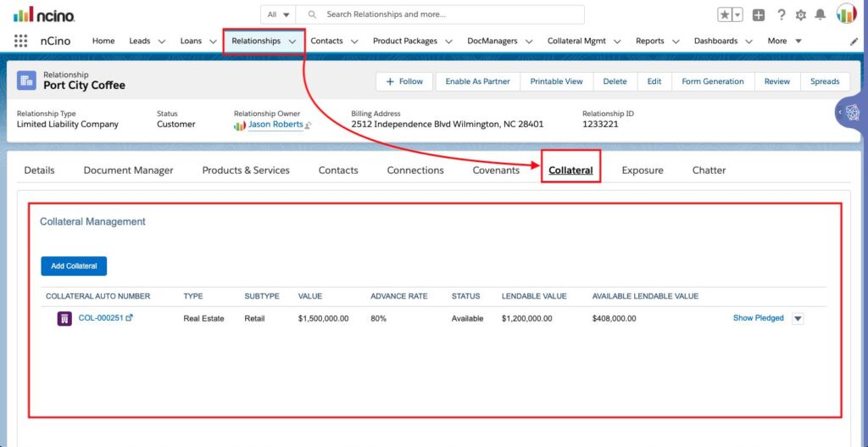Switch to the Connections tab
Viewport: 868px width, 447px height.
tap(415, 170)
